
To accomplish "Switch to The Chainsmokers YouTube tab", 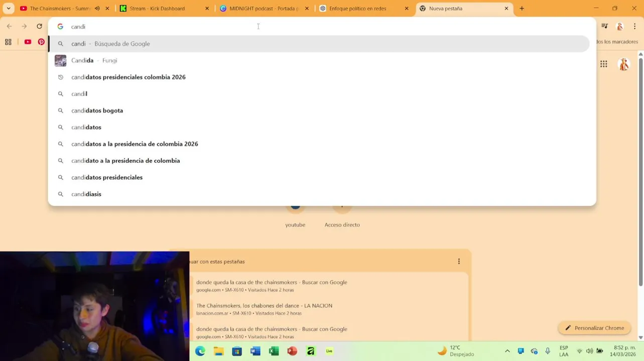I will click(x=59, y=9).
